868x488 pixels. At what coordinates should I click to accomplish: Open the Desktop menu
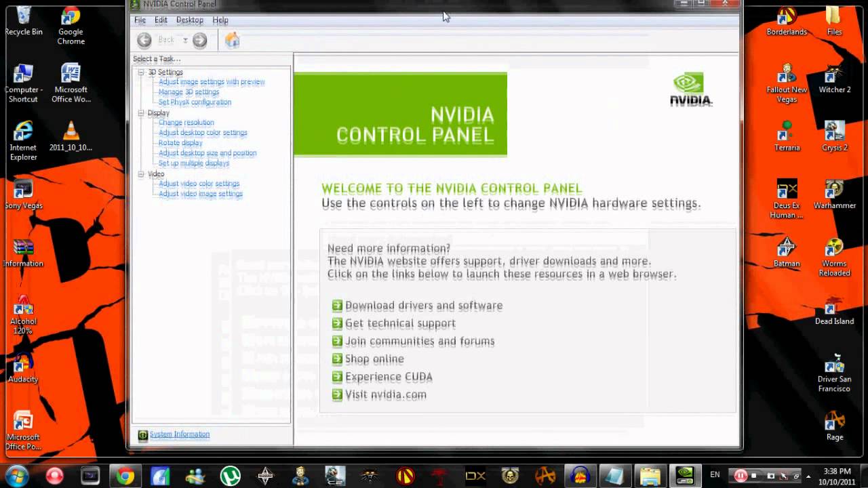coord(190,20)
